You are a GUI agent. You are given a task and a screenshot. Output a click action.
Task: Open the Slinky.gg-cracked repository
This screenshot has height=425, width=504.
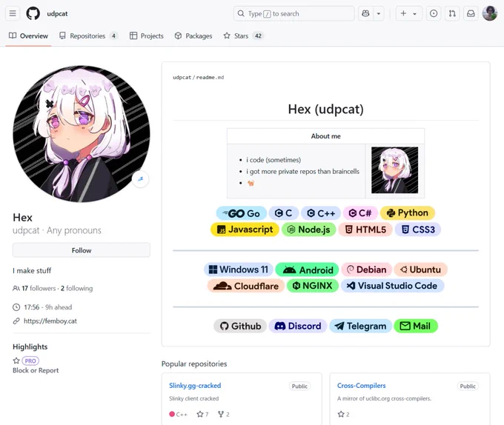pyautogui.click(x=195, y=386)
